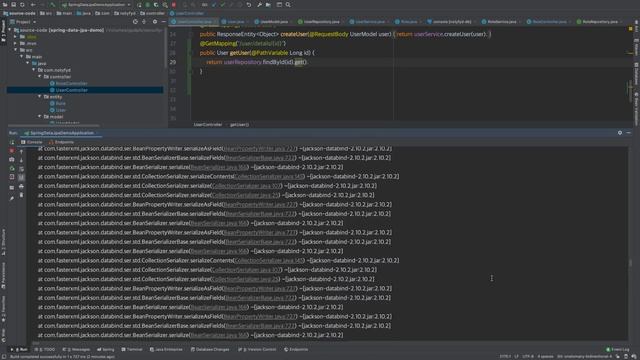Open Run panel settings gear
640x360 pixels.
[x=620, y=133]
